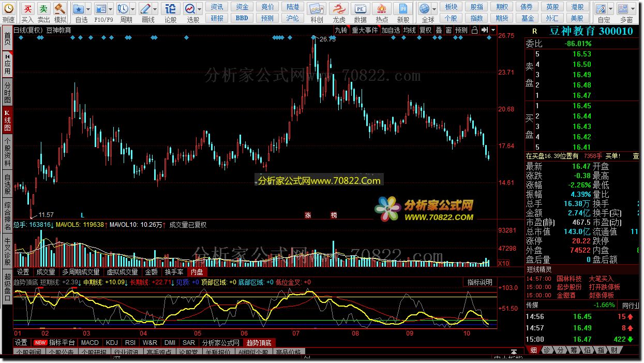The height and width of the screenshot is (363, 644).
Task: Click the 细 detail tab at bottom right
Action: pos(534,351)
